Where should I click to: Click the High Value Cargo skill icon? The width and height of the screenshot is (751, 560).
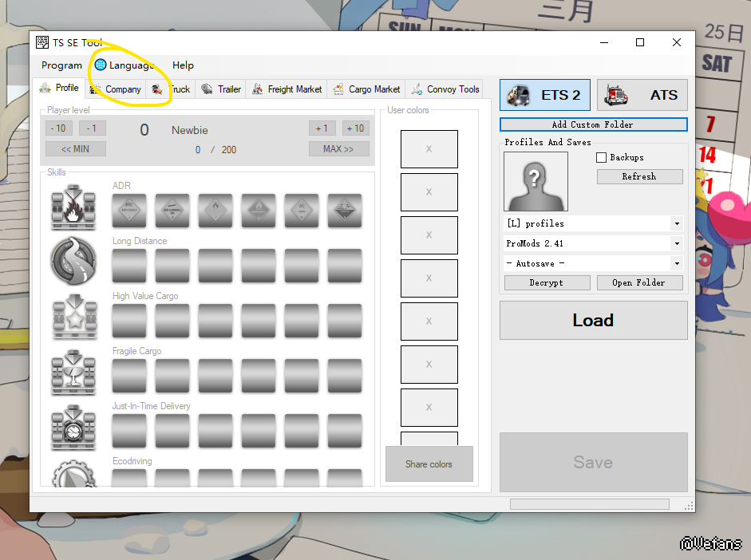pyautogui.click(x=75, y=317)
